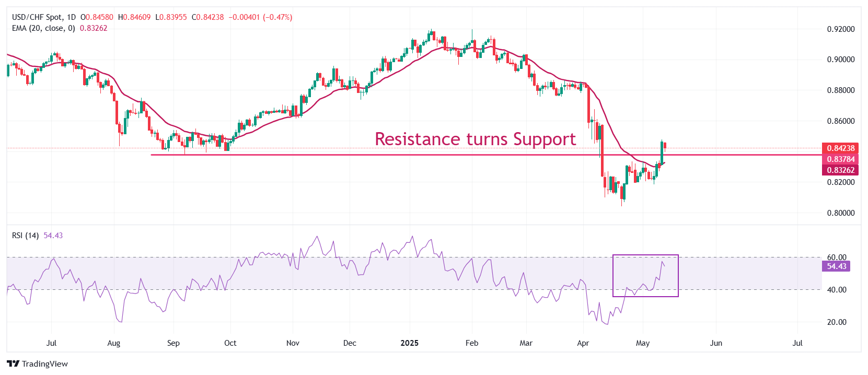Image resolution: width=868 pixels, height=375 pixels.
Task: Click the TradingView logo
Action: (37, 364)
